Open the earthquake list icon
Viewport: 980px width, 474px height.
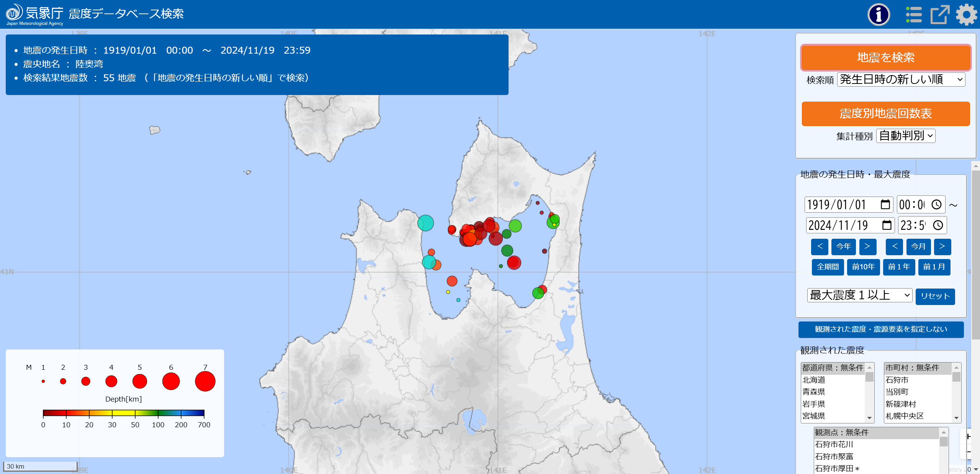(x=913, y=15)
